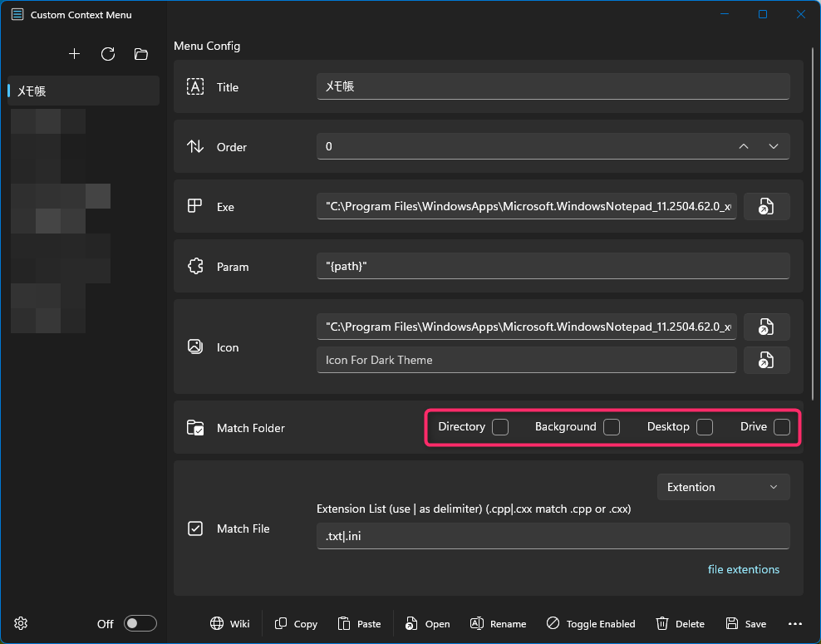
Task: Enable the Background checkbox
Action: [612, 427]
